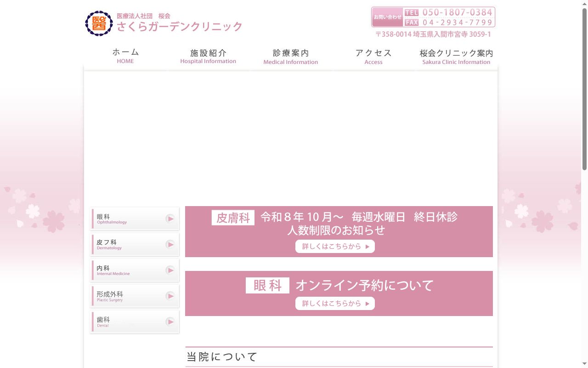Screen dimensions: 588x368
Task: Click the arrow icon on 内科 row
Action: click(170, 270)
